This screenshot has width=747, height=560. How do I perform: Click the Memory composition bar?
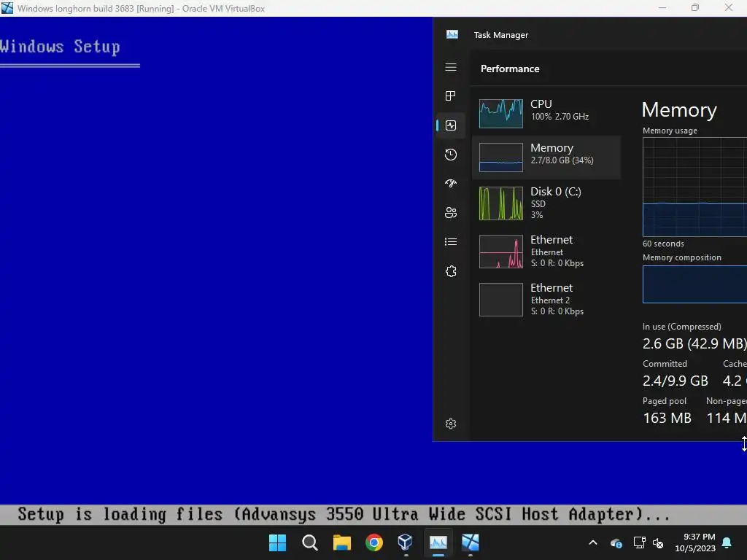[694, 284]
